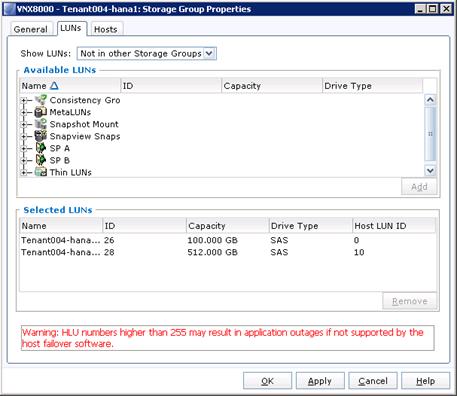Viewport: 457px width, 396px height.
Task: Click the Remove button
Action: pyautogui.click(x=410, y=301)
